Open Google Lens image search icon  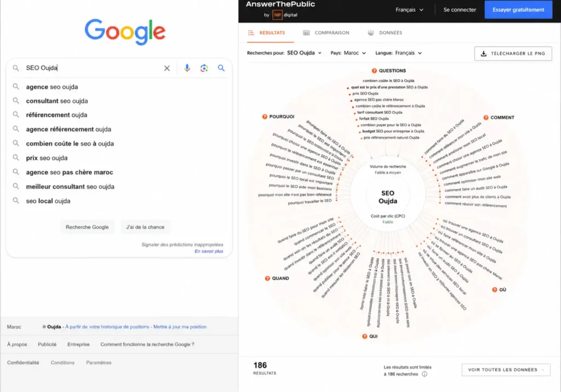click(204, 68)
